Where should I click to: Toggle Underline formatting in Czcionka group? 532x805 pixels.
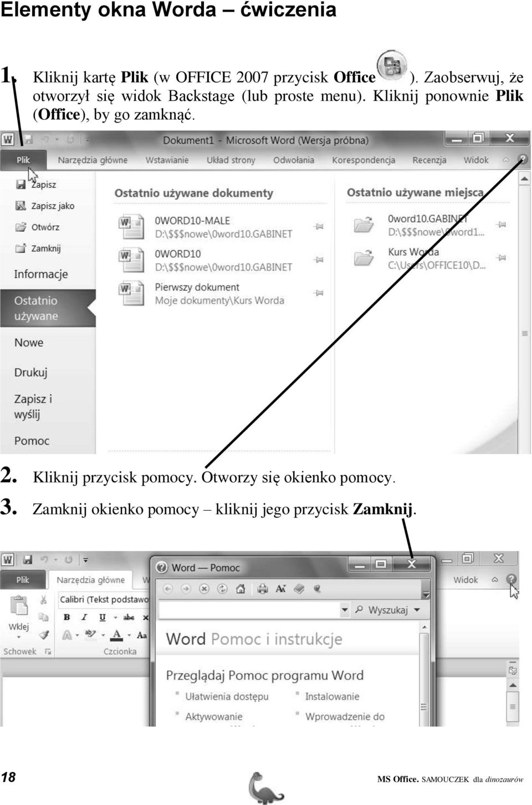(102, 617)
